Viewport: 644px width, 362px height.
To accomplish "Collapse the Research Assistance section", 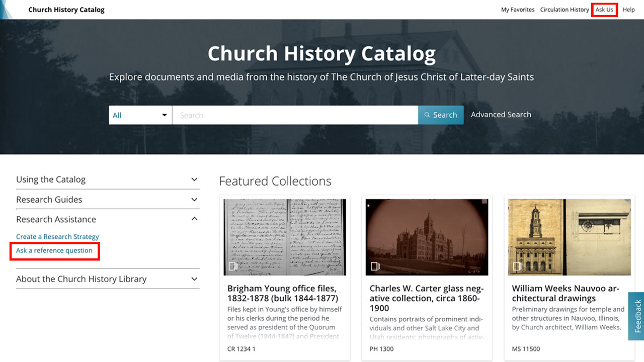I will click(x=108, y=219).
